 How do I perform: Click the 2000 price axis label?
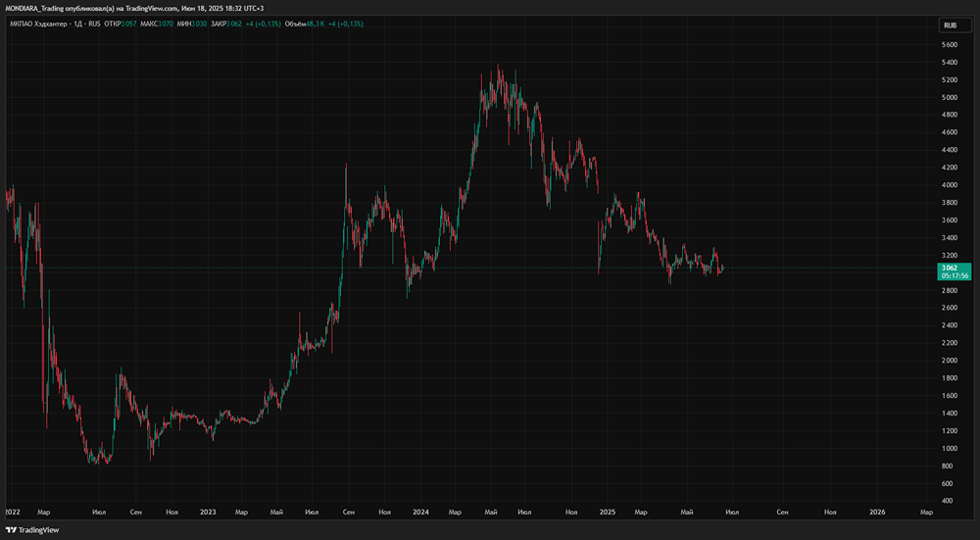pos(950,361)
